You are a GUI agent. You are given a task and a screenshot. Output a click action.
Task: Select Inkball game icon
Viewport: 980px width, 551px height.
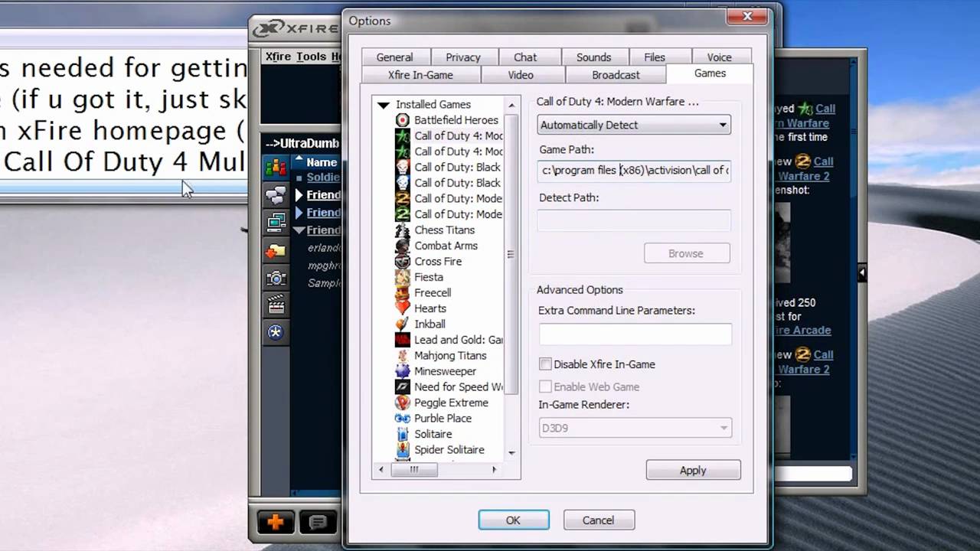tap(402, 324)
